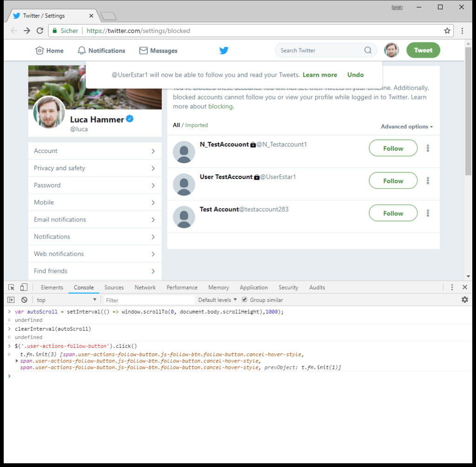Go to Home in navbar
Screen dimensions: 476x467
click(x=49, y=50)
